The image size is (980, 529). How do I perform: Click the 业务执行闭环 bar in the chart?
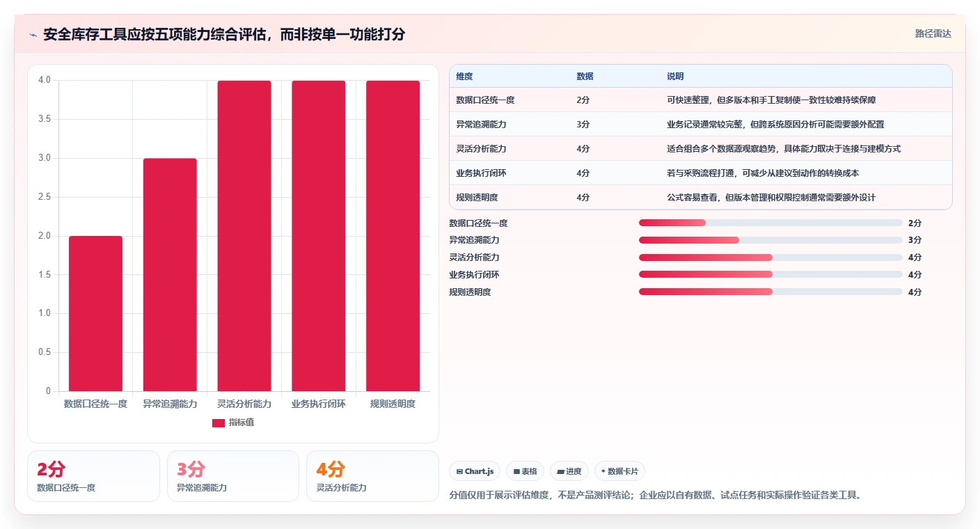[x=318, y=236]
